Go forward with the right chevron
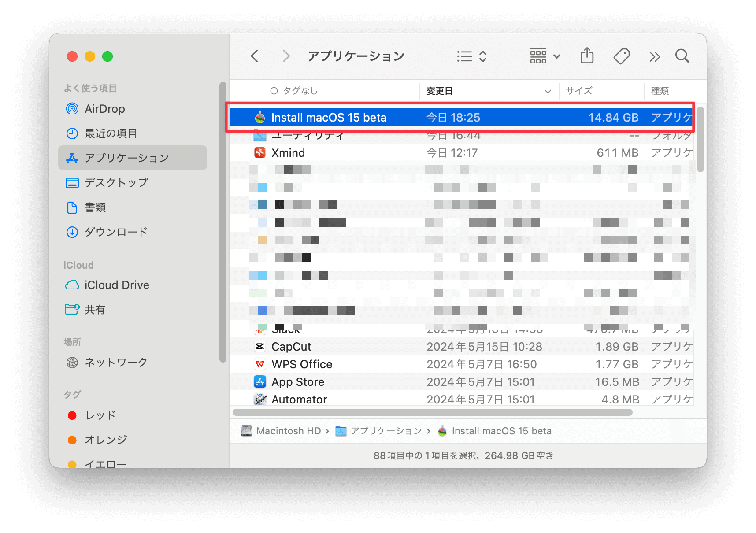Viewport: 756px width, 533px height. click(286, 56)
